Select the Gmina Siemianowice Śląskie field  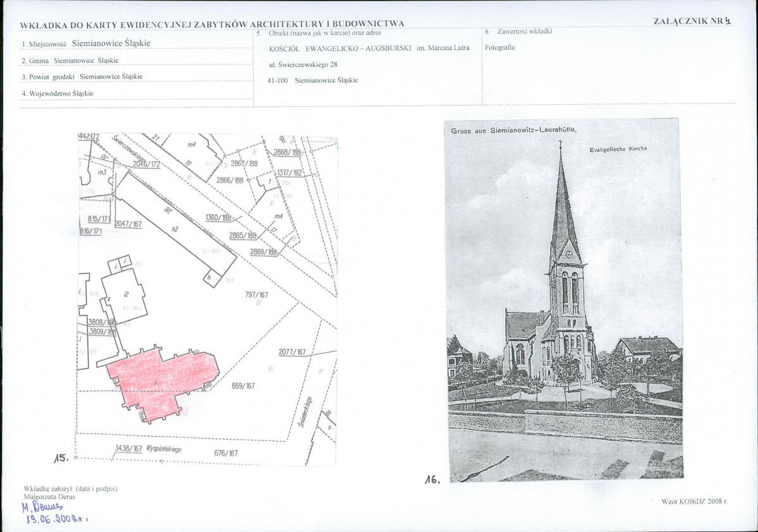(x=70, y=61)
